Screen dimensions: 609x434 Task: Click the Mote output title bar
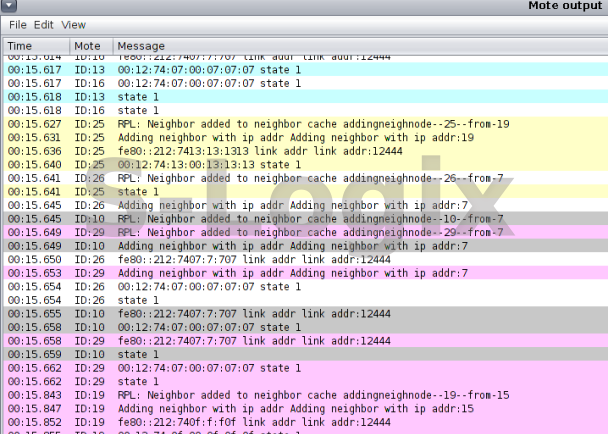tap(304, 6)
